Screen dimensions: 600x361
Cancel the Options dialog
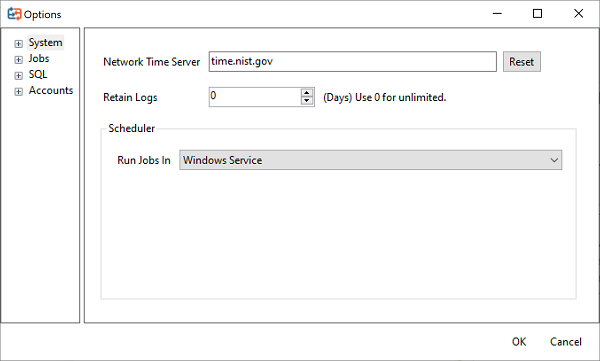pyautogui.click(x=566, y=341)
